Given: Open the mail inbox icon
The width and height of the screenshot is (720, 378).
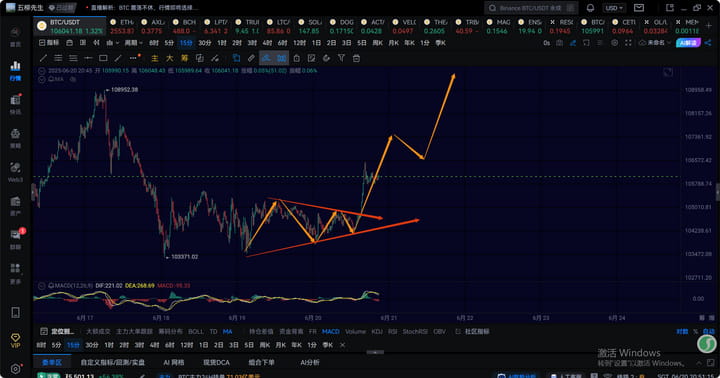Looking at the screenshot, I should point(639,8).
